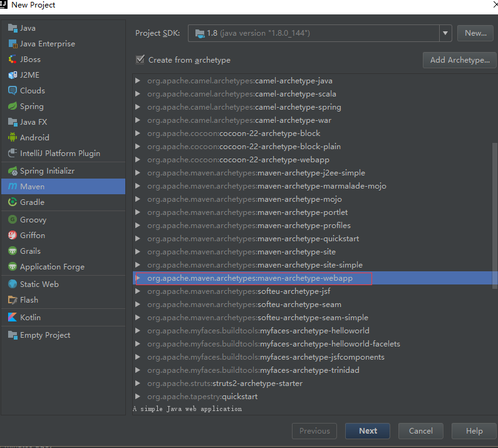Click the Static Web globe icon
This screenshot has height=448, width=498.
13,284
